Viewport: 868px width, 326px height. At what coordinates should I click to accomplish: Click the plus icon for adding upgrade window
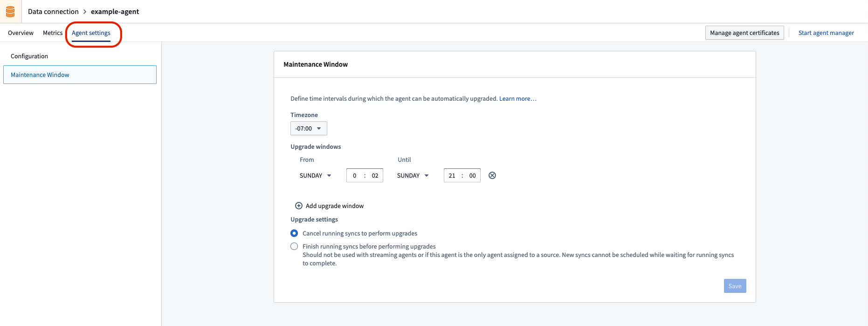coord(299,206)
